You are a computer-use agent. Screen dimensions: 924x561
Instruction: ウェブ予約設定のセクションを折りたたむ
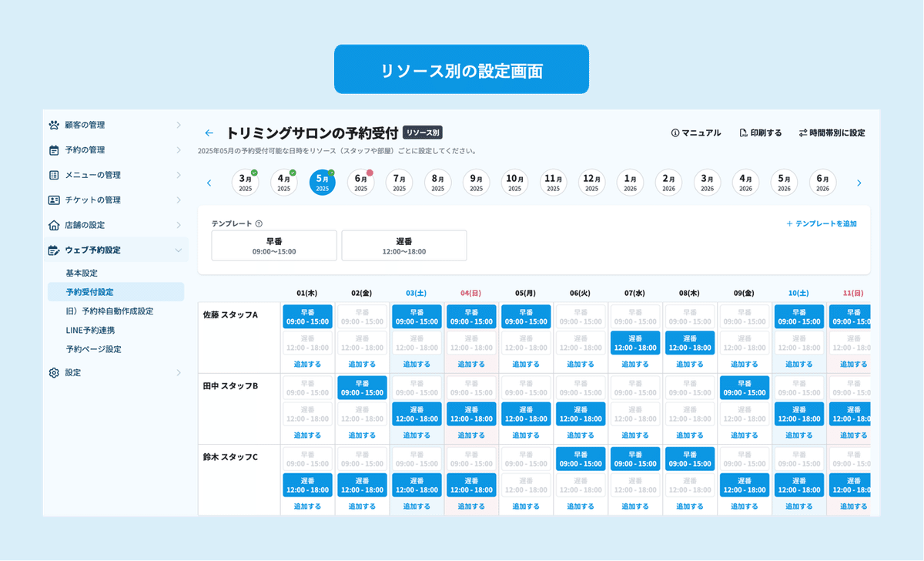179,250
